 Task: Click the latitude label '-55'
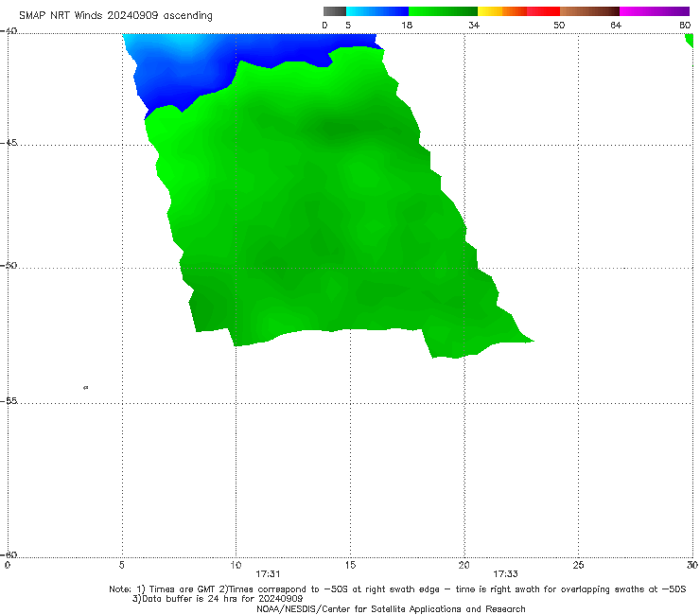(9, 401)
